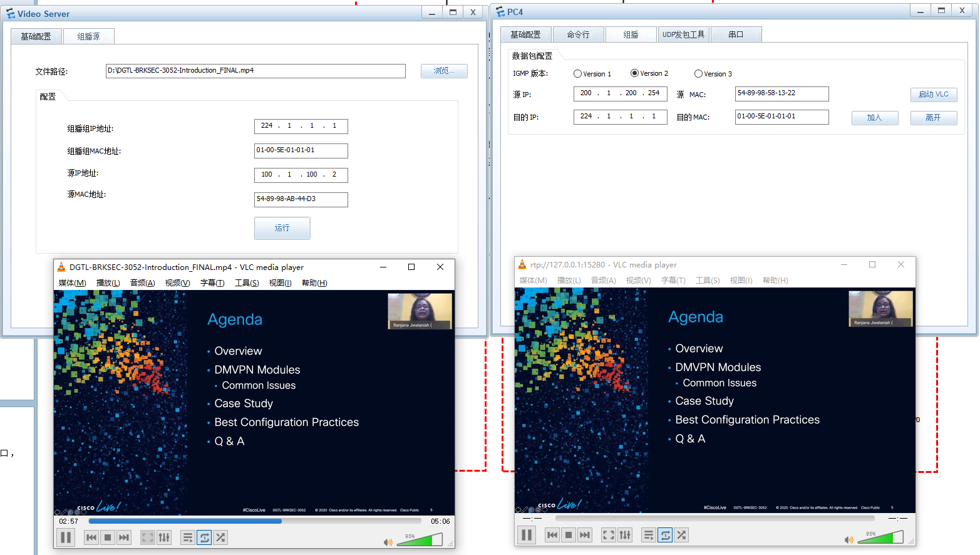This screenshot has width=980, height=555.
Task: Click 源MAC地址 field in Video Server
Action: point(301,199)
